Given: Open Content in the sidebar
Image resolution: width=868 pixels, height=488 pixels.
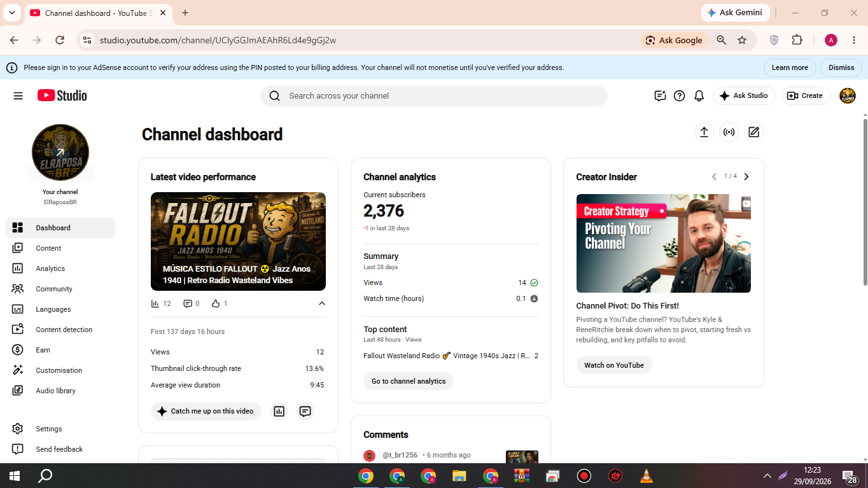Looking at the screenshot, I should [60, 248].
